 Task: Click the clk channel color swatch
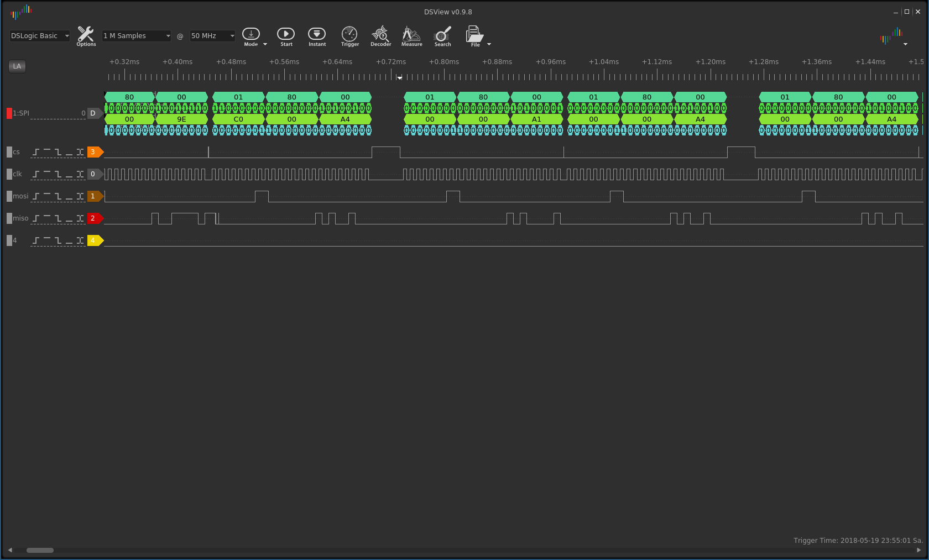click(9, 174)
